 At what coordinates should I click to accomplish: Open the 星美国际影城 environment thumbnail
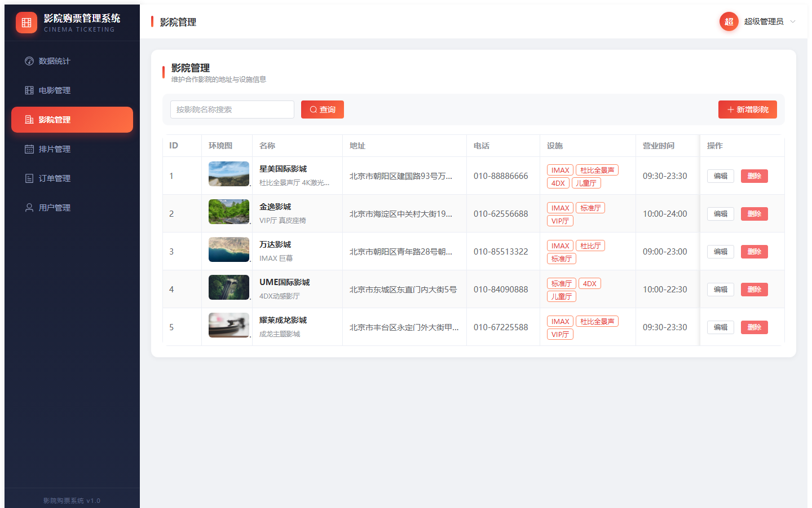(229, 174)
